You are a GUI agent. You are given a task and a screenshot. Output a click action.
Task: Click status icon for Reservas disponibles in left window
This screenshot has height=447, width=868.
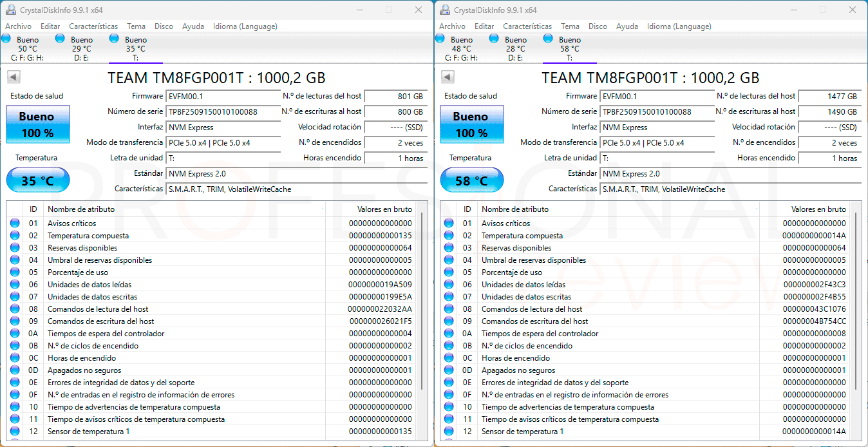(x=15, y=248)
